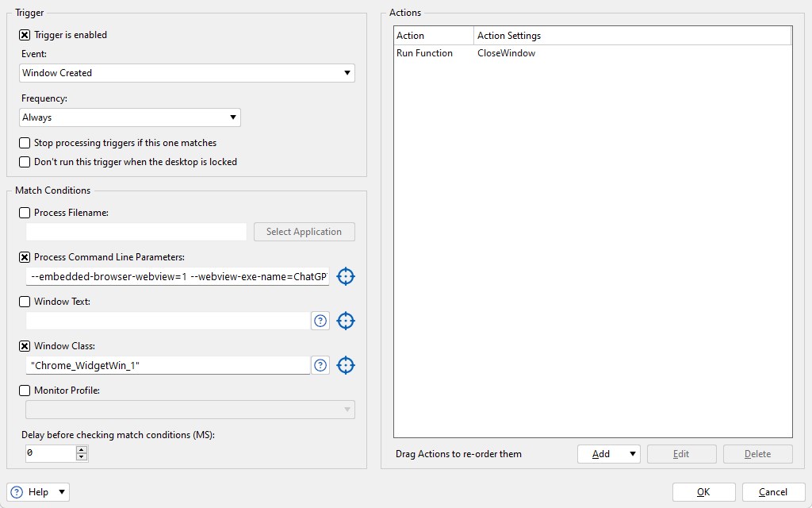Enable Stop processing triggers if this one matches

tap(25, 143)
